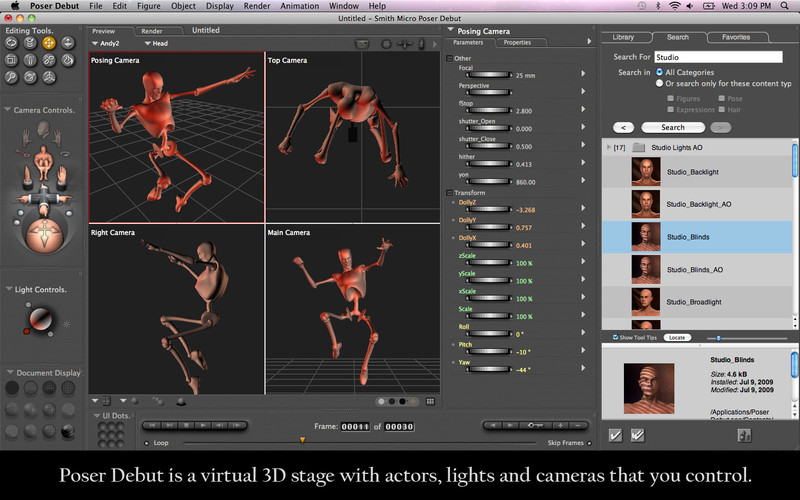Click the cross-arms camera move XZ control

click(43, 199)
